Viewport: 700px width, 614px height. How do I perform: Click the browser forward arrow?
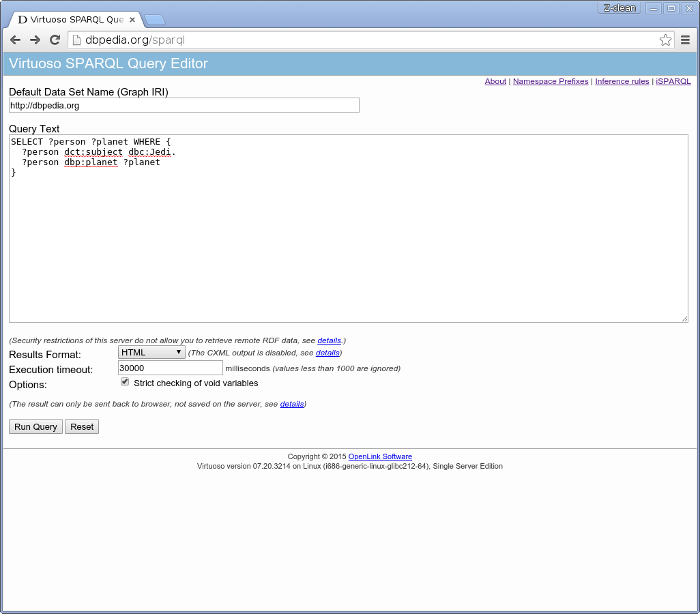pos(35,40)
